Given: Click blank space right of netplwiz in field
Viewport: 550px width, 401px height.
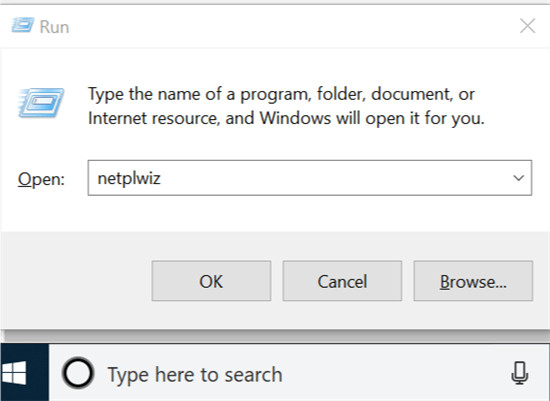Looking at the screenshot, I should point(333,178).
